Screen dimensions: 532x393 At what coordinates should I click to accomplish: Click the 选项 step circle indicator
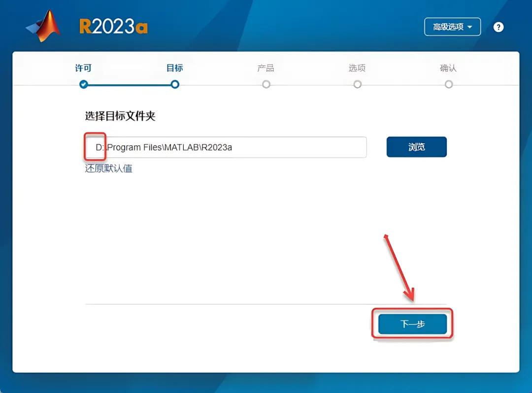(357, 84)
